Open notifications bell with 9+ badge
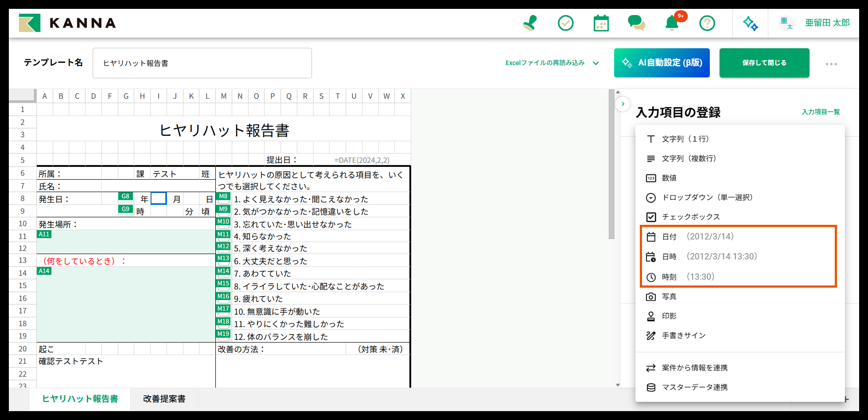 (672, 23)
